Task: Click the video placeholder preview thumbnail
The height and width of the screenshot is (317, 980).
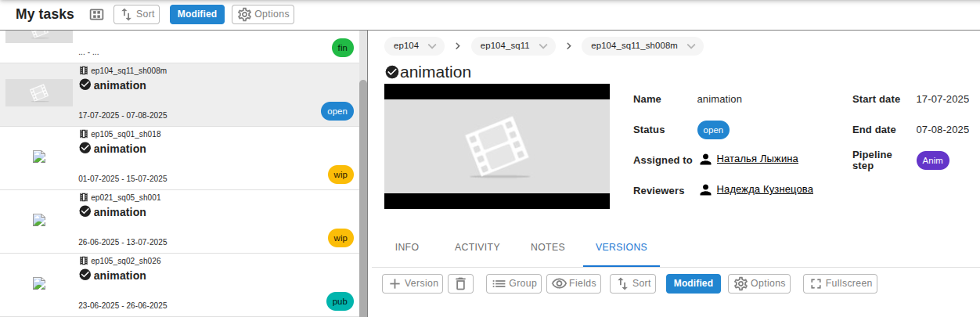Action: click(x=497, y=146)
